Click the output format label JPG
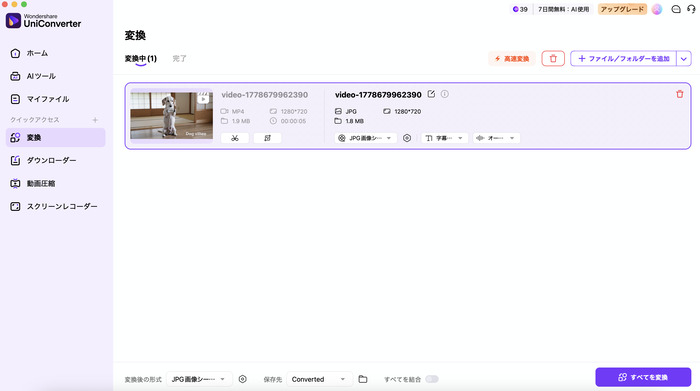The image size is (700, 391). pos(351,111)
